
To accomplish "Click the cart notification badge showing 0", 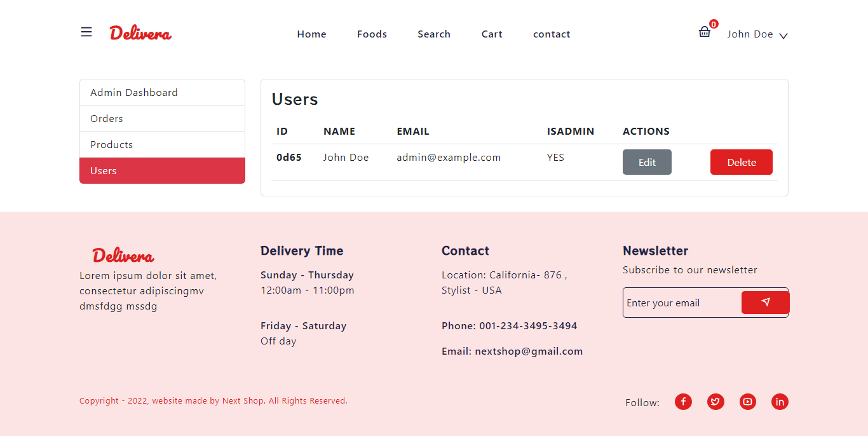I will (713, 24).
